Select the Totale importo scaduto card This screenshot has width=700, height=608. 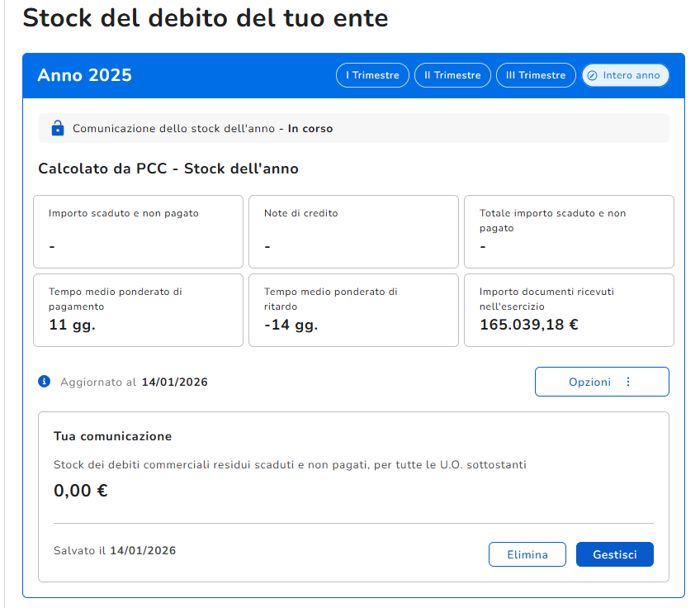click(569, 231)
